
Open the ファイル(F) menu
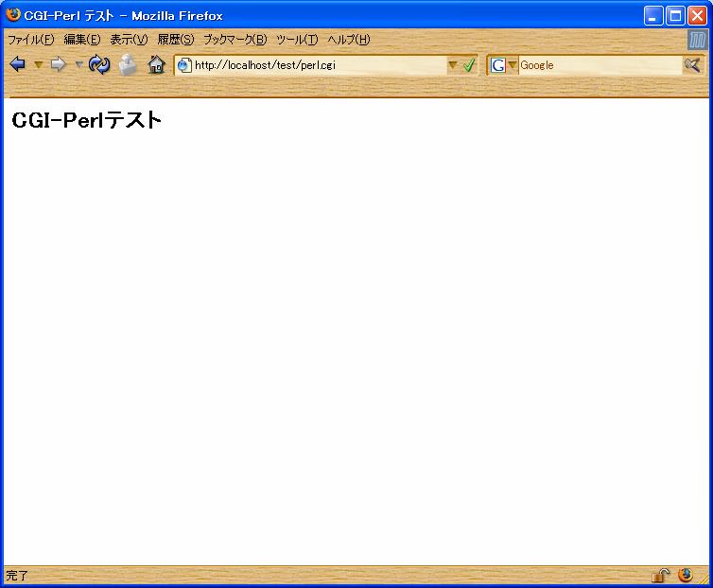click(x=31, y=40)
